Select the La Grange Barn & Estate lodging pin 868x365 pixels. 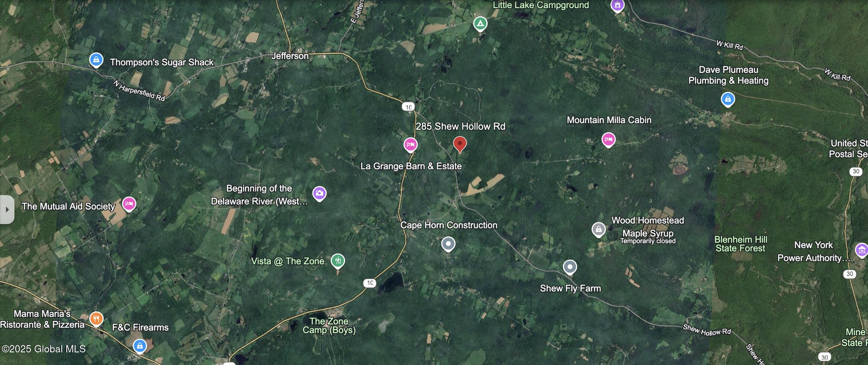click(x=410, y=145)
